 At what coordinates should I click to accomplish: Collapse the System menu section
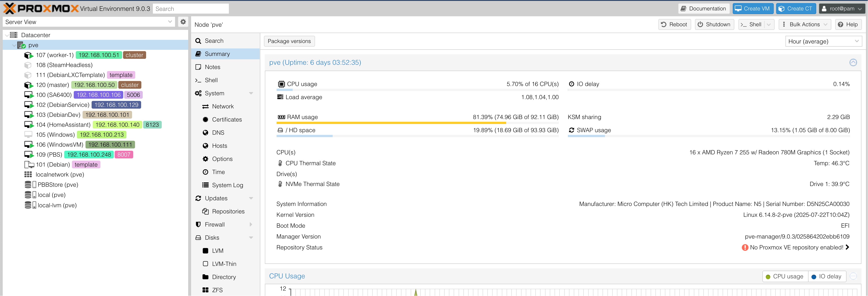tap(251, 93)
